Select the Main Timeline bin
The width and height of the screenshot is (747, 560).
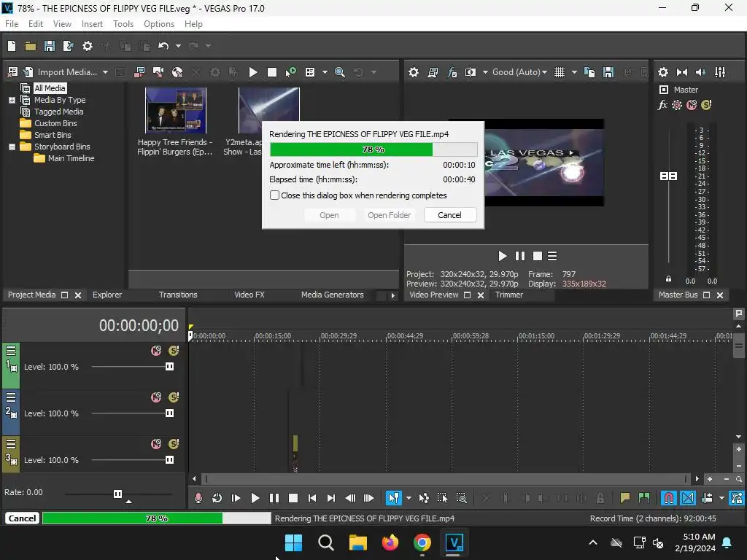[x=71, y=158]
